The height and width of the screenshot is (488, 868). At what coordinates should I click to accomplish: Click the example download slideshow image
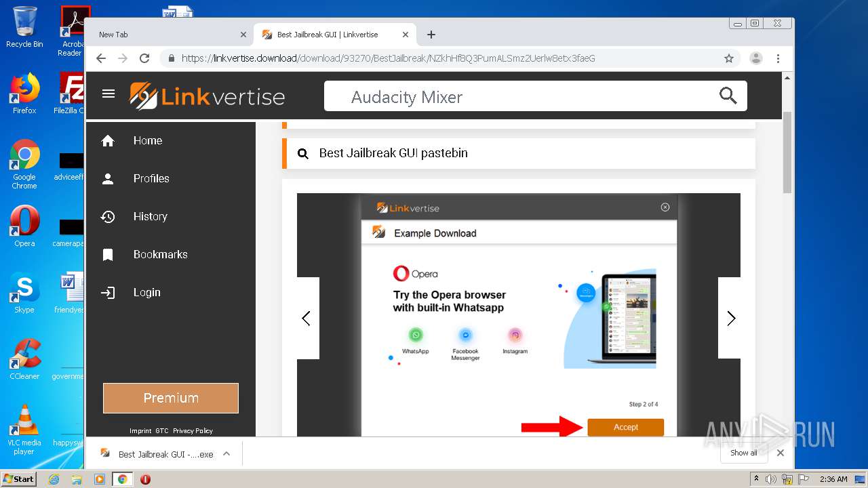pyautogui.click(x=519, y=315)
